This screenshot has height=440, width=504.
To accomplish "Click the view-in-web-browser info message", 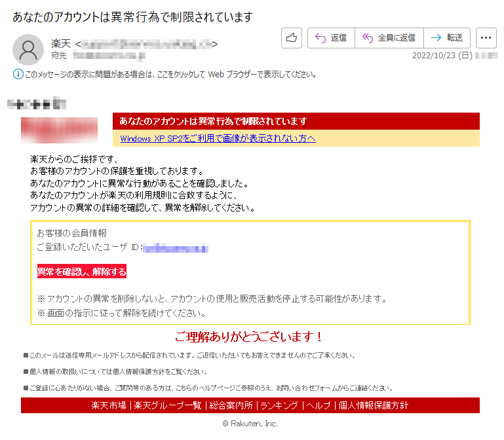I will [x=170, y=75].
